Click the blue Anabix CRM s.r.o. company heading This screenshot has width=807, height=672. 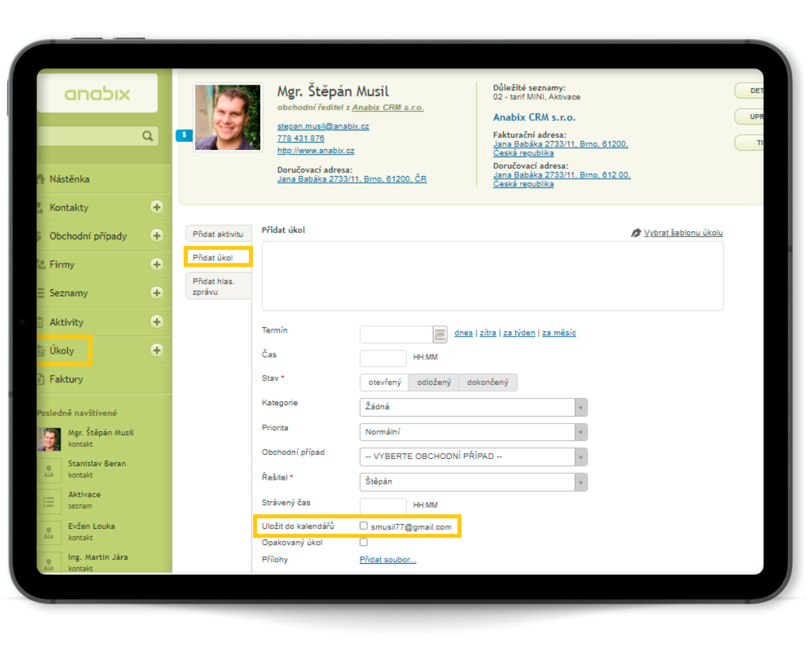[x=535, y=117]
